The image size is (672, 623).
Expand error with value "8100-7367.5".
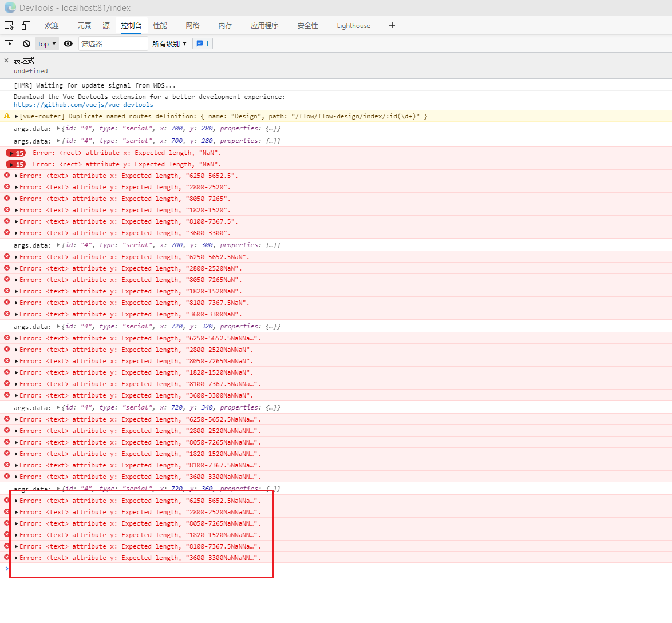point(16,221)
